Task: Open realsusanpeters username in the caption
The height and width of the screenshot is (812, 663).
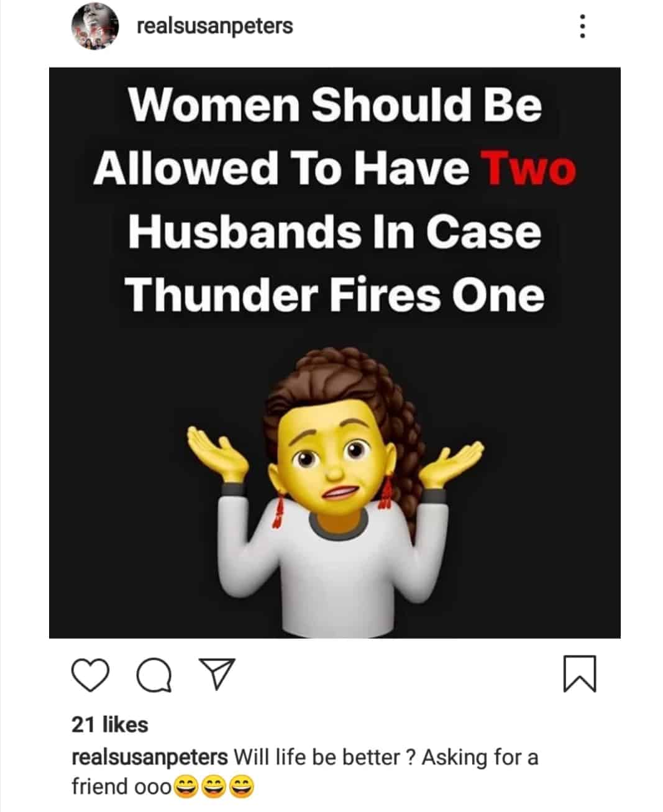Action: [x=150, y=757]
